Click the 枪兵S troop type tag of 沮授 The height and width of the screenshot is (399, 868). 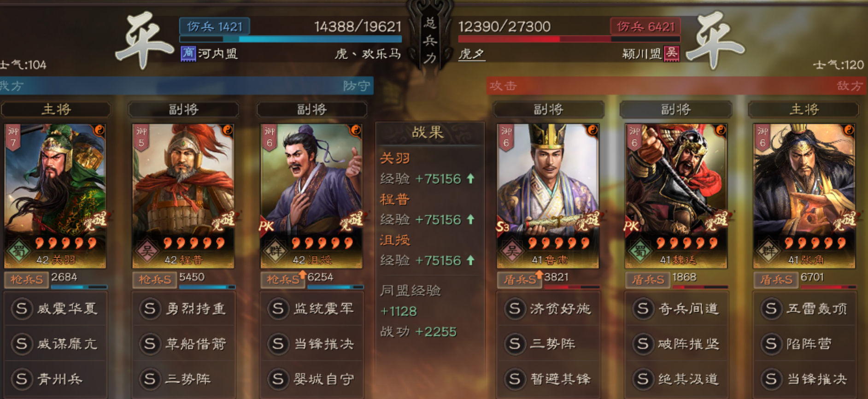282,279
